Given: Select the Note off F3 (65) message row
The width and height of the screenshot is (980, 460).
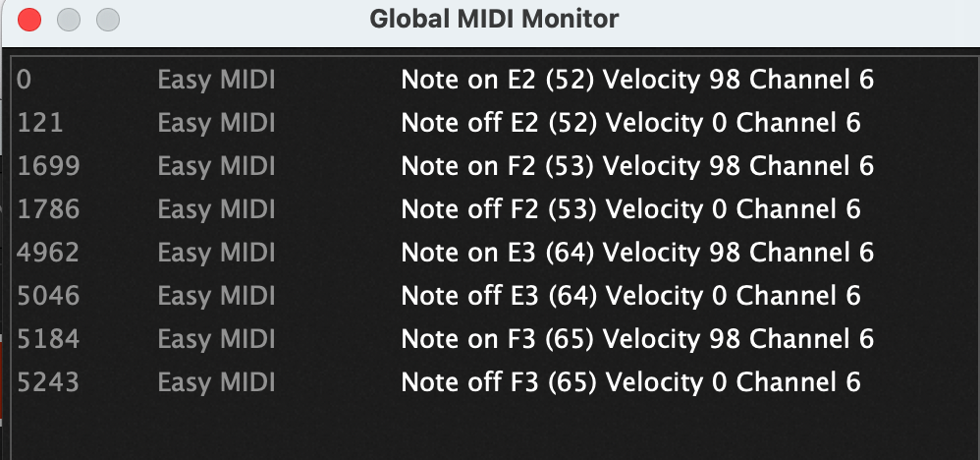Looking at the screenshot, I should tap(495, 381).
